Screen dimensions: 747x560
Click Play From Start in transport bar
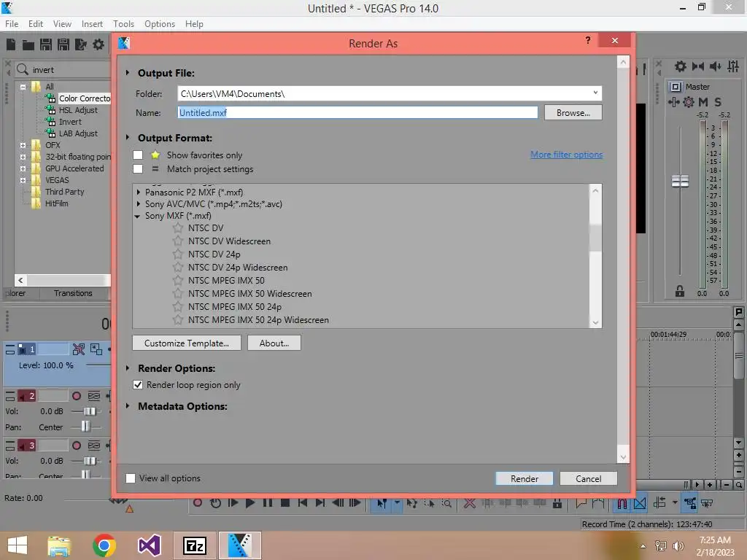point(233,503)
